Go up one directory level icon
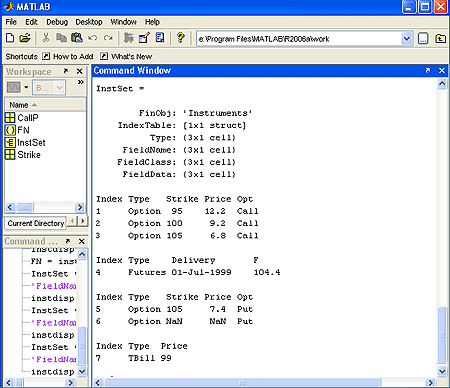The image size is (450, 388). [x=440, y=39]
